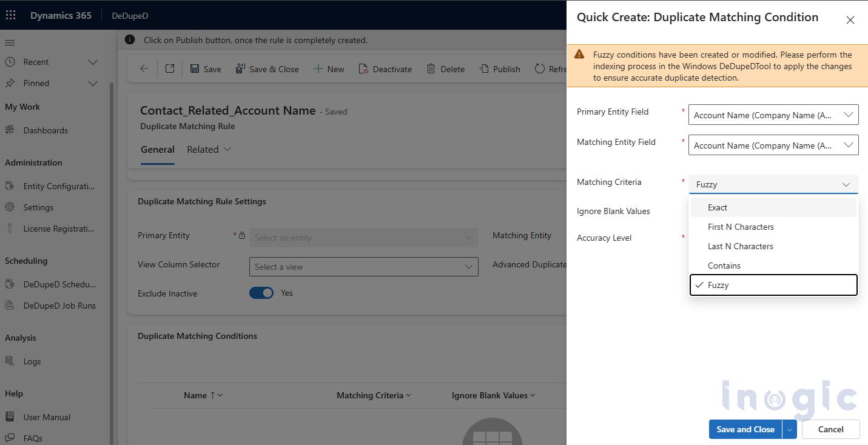Image resolution: width=868 pixels, height=445 pixels.
Task: Switch to the Related tab
Action: (x=202, y=149)
